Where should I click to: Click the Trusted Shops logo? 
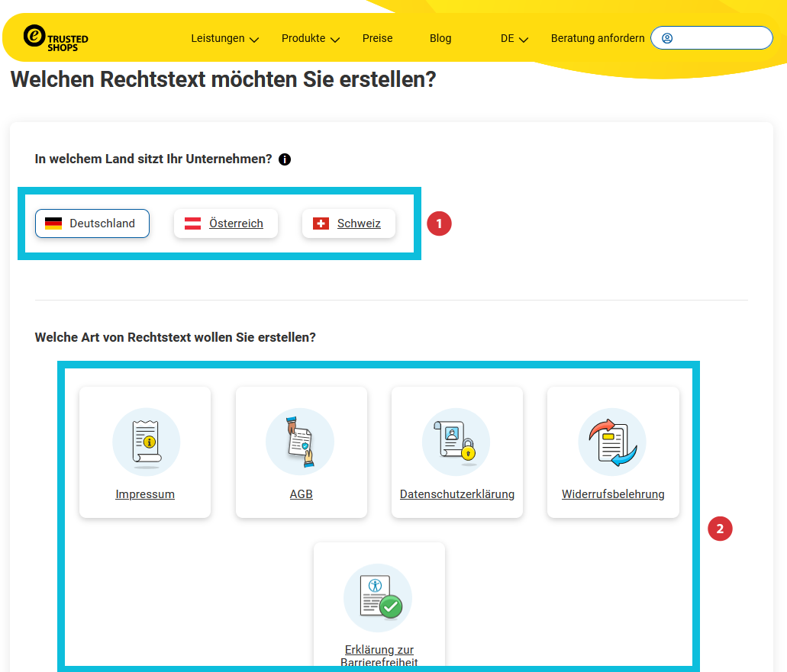coord(56,37)
